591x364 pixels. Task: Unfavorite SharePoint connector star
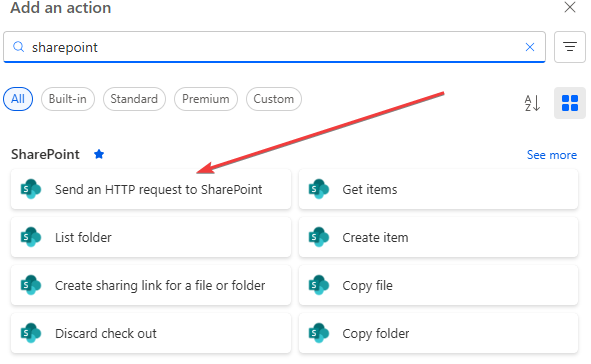(99, 154)
